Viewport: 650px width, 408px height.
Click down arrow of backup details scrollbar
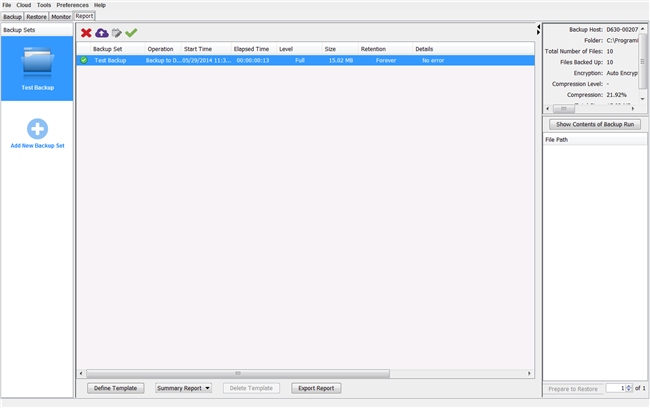[x=643, y=99]
